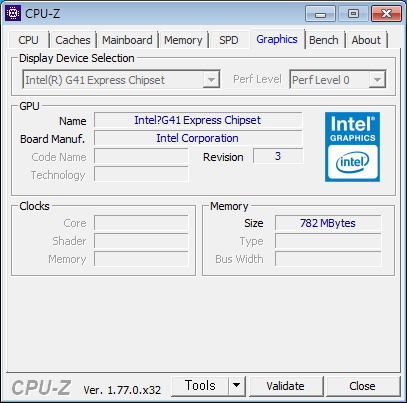This screenshot has width=407, height=403.
Task: Click the Shader clock field
Action: pyautogui.click(x=141, y=241)
